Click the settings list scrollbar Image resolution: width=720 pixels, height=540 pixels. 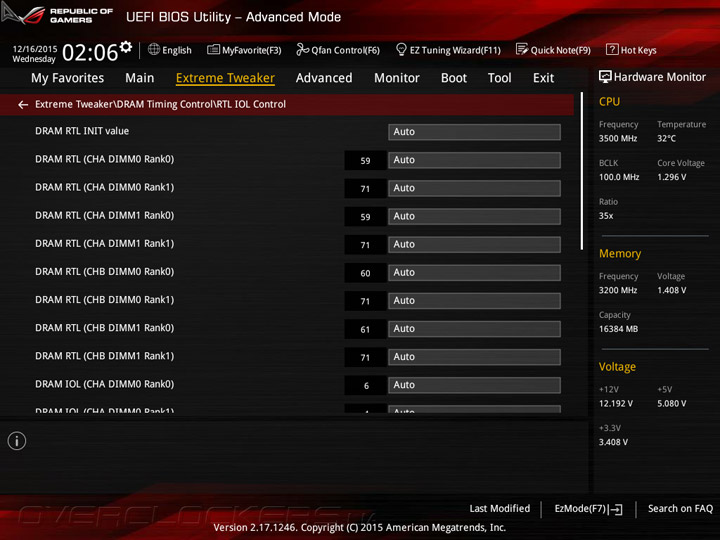click(582, 171)
